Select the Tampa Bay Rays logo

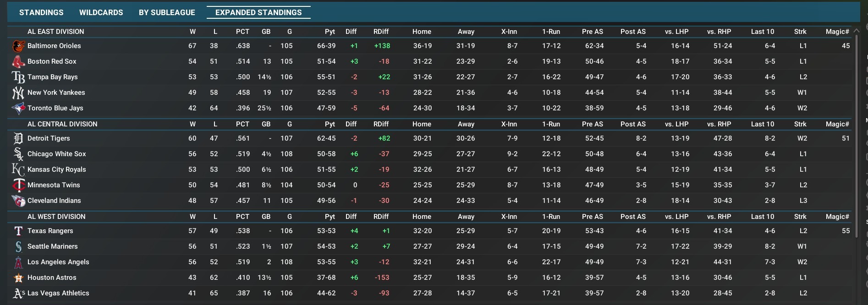coord(18,77)
